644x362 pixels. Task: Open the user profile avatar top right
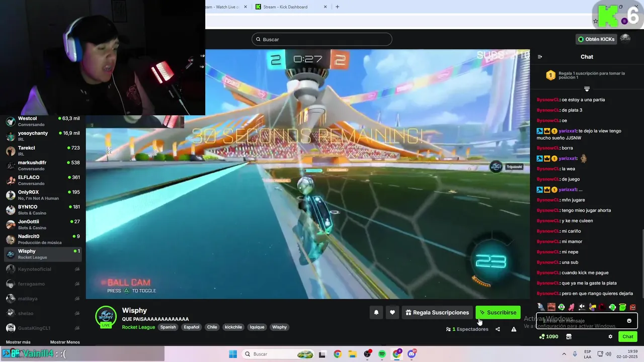pyautogui.click(x=625, y=39)
